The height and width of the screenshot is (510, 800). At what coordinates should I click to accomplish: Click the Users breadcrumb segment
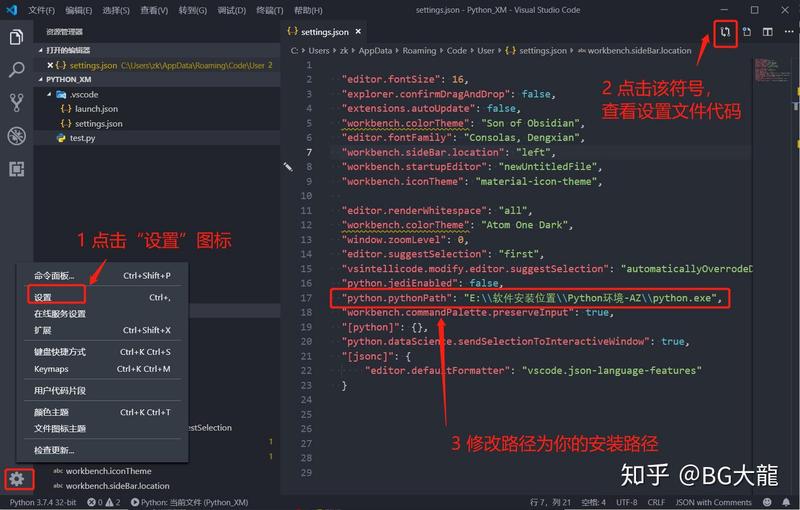[x=318, y=50]
